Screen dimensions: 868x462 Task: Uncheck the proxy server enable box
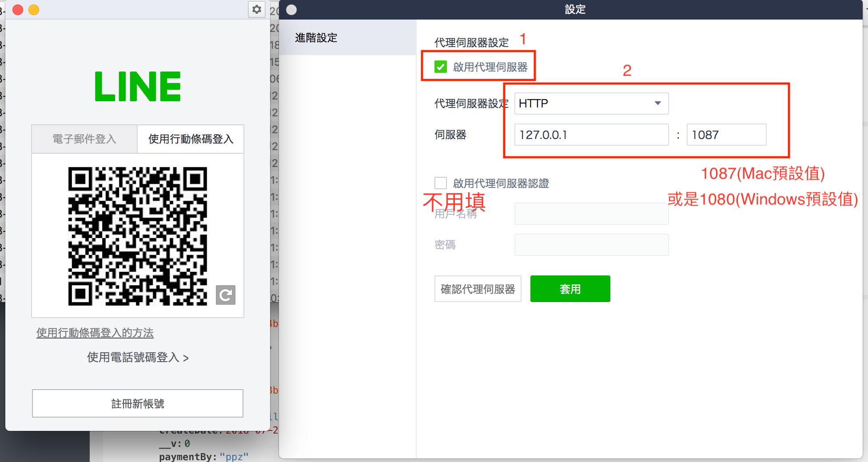point(440,67)
